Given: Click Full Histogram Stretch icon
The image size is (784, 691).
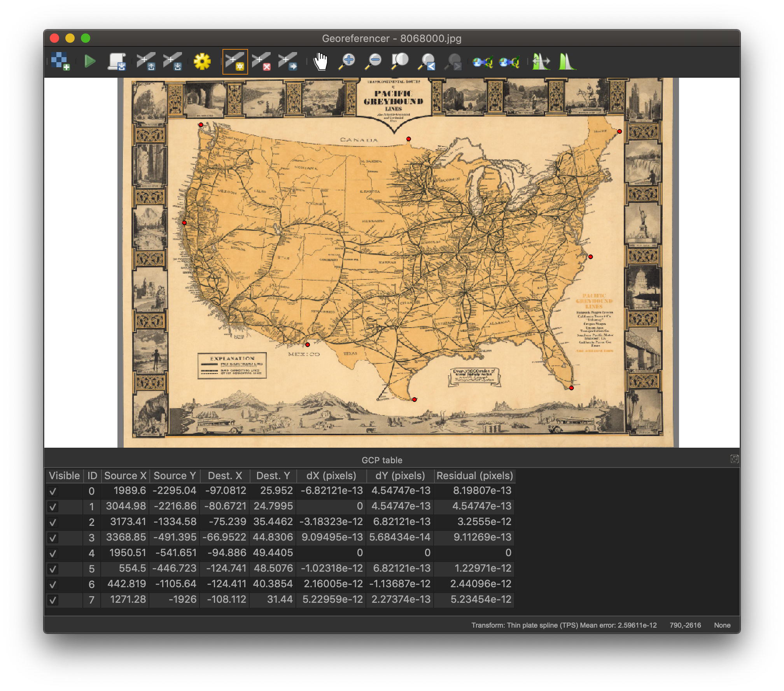Looking at the screenshot, I should pos(541,61).
